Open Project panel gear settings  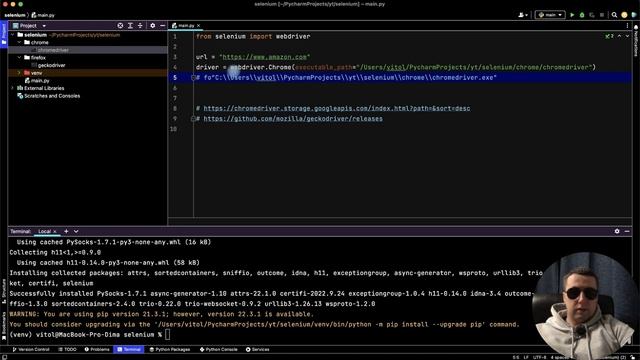(153, 25)
